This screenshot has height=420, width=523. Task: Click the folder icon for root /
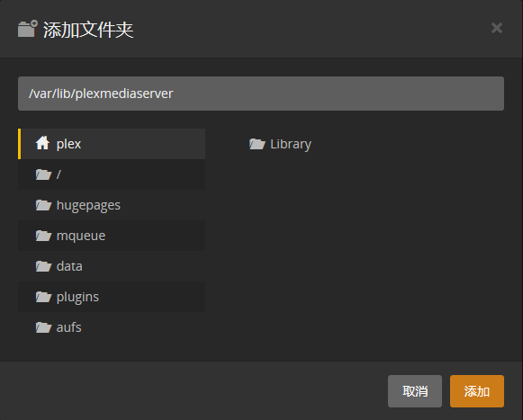coord(44,174)
